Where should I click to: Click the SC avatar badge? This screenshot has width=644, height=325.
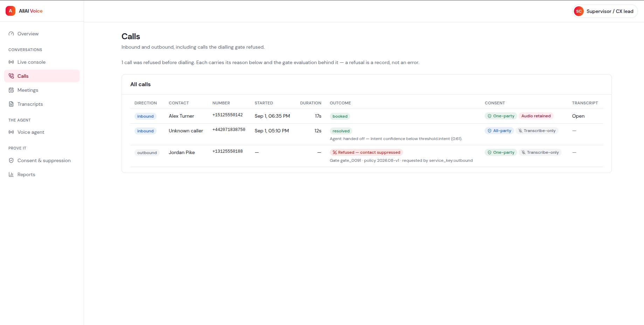click(x=579, y=11)
